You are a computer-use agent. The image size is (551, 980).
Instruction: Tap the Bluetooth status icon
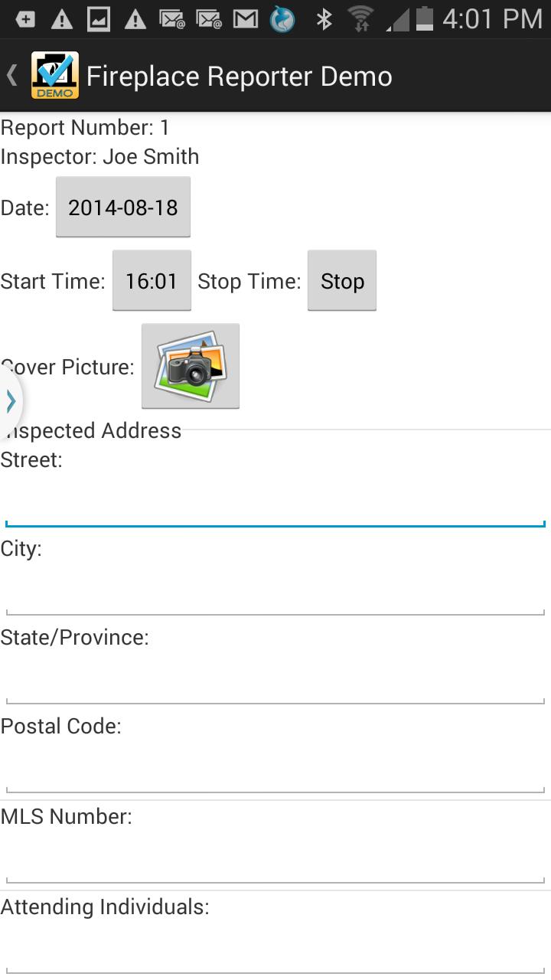pos(324,19)
